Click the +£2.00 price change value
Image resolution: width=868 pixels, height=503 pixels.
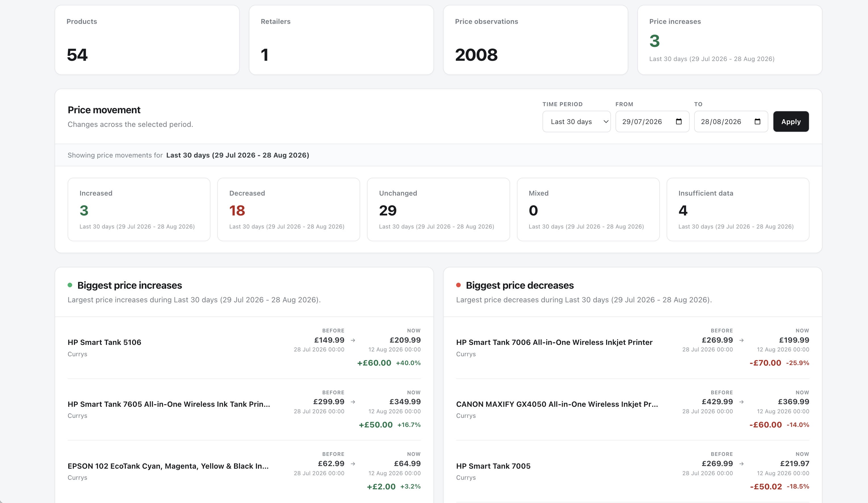pos(381,487)
